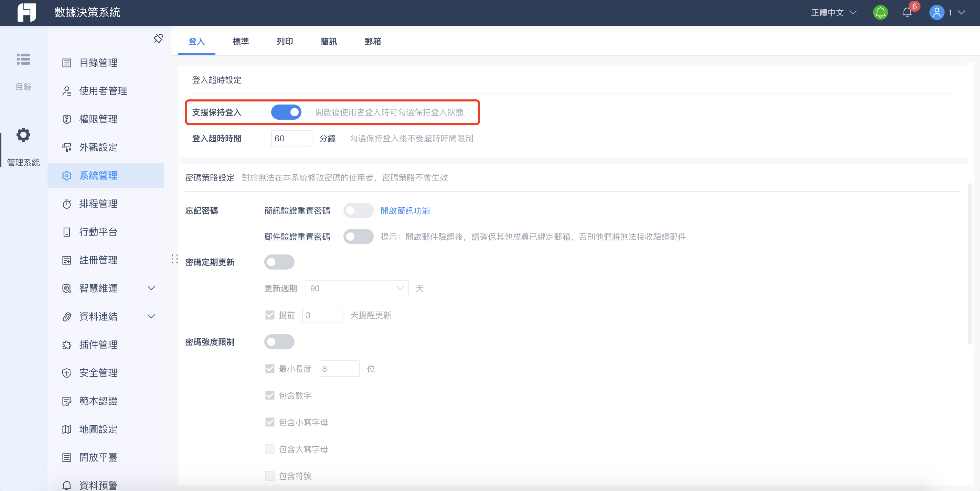Click the 系統管理 gear icon

(x=66, y=176)
